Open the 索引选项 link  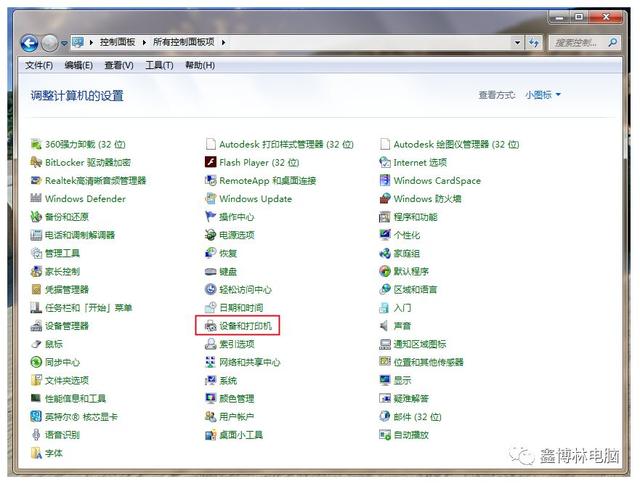237,344
